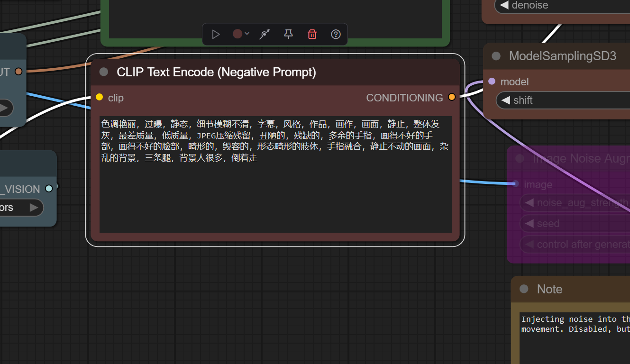Image resolution: width=630 pixels, height=364 pixels.
Task: Click the CONDITIONING output label
Action: coord(404,98)
